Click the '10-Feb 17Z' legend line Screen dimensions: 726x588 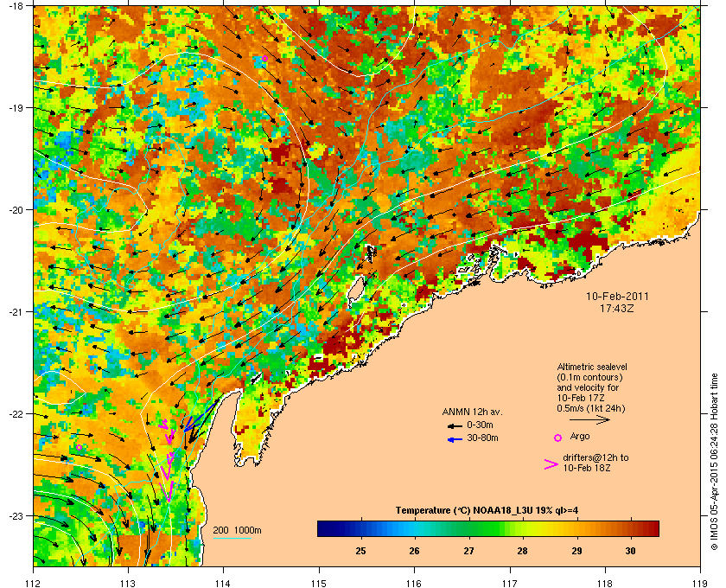point(581,398)
